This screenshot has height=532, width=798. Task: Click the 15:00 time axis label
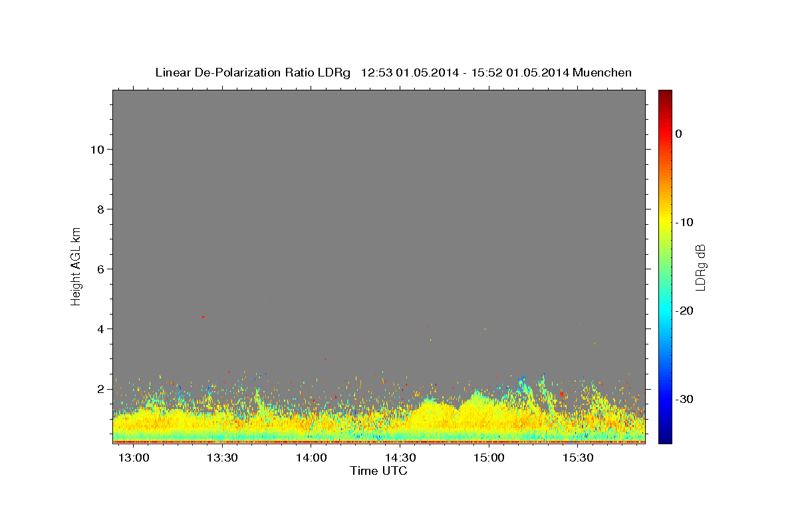click(489, 458)
